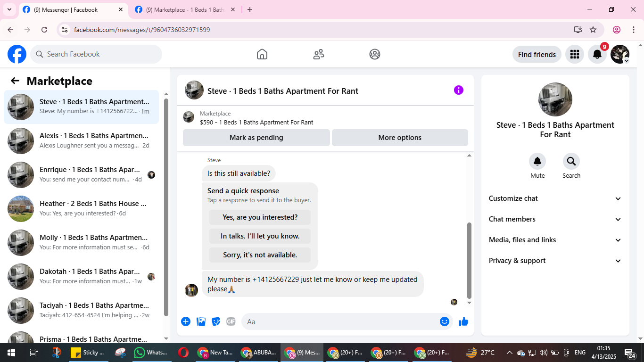Expand Privacy & support section
This screenshot has width=644, height=362.
[555, 261]
